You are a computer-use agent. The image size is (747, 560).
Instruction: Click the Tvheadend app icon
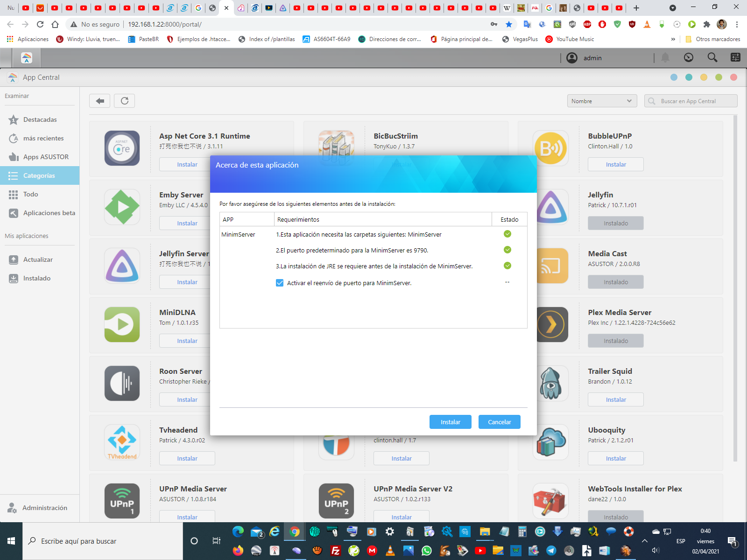(x=122, y=442)
